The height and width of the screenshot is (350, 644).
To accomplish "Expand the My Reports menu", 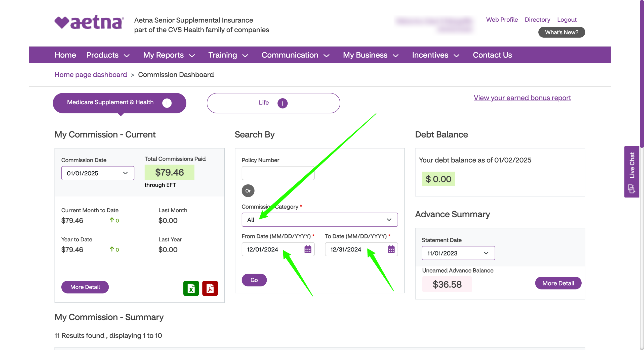I will point(169,55).
